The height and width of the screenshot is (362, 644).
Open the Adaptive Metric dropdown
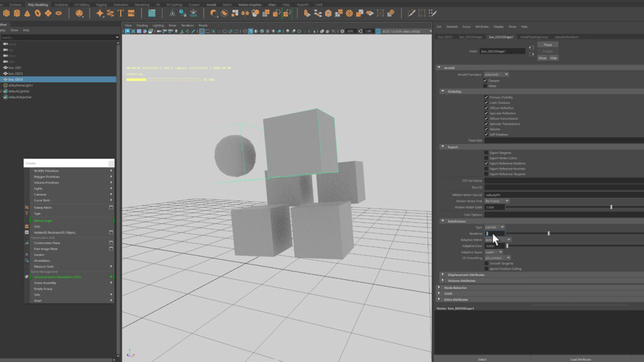click(x=508, y=239)
